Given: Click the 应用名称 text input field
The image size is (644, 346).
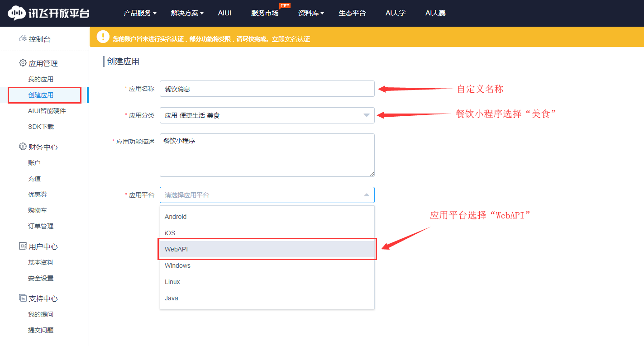Looking at the screenshot, I should tap(267, 89).
